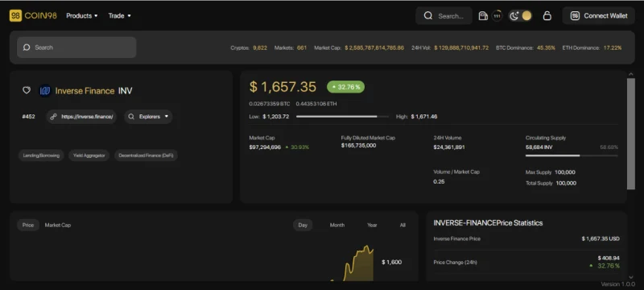
Task: Click the vertical scrollbar thumb
Action: coord(631,134)
